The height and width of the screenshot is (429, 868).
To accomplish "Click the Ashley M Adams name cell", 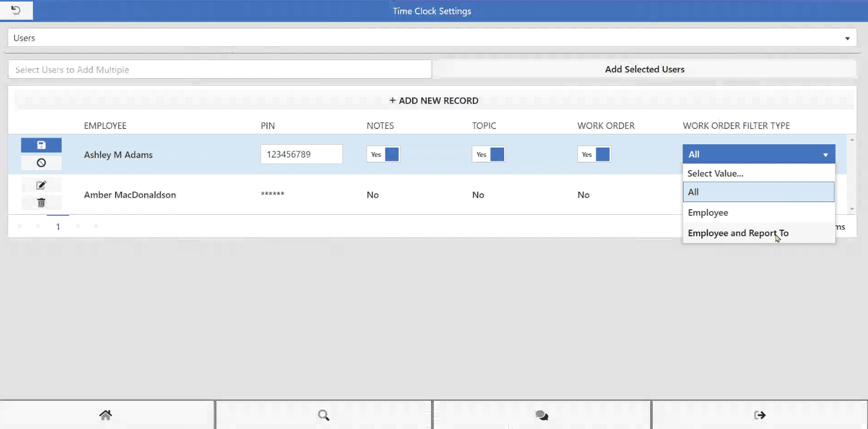I will [x=118, y=155].
